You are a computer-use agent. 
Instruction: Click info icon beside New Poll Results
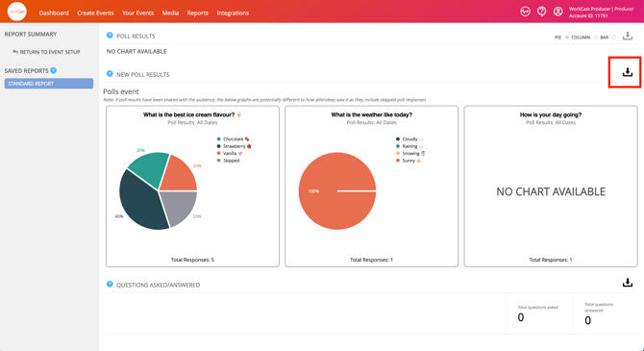tap(110, 74)
